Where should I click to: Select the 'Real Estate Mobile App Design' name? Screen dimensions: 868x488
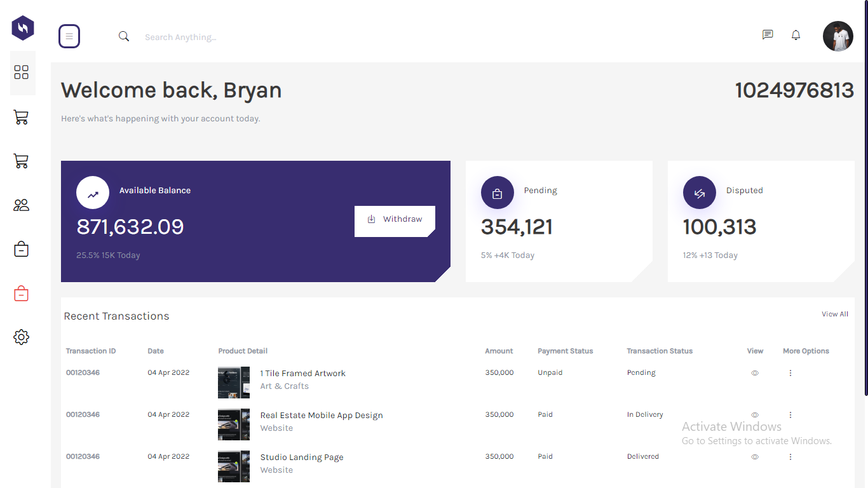coord(322,416)
